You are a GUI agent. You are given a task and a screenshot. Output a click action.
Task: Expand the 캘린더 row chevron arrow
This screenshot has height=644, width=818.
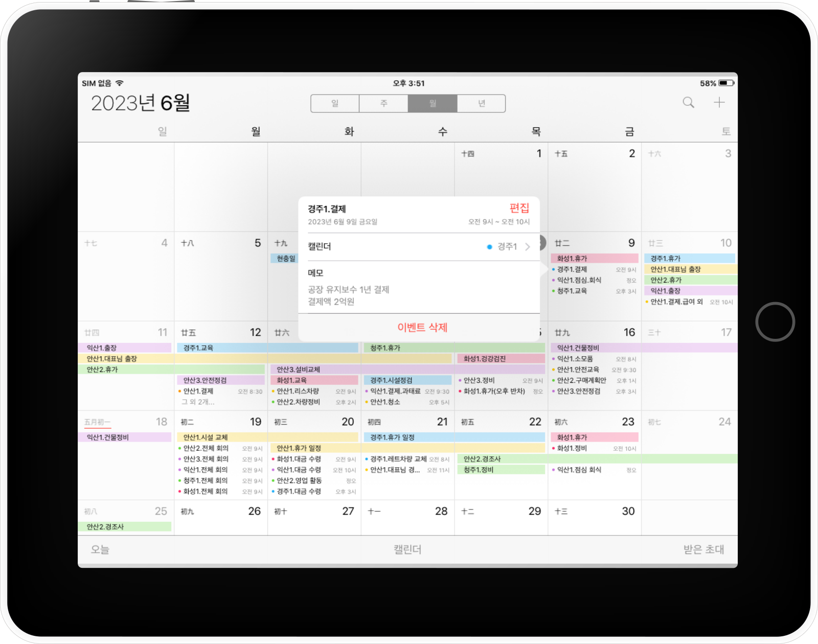coord(528,247)
